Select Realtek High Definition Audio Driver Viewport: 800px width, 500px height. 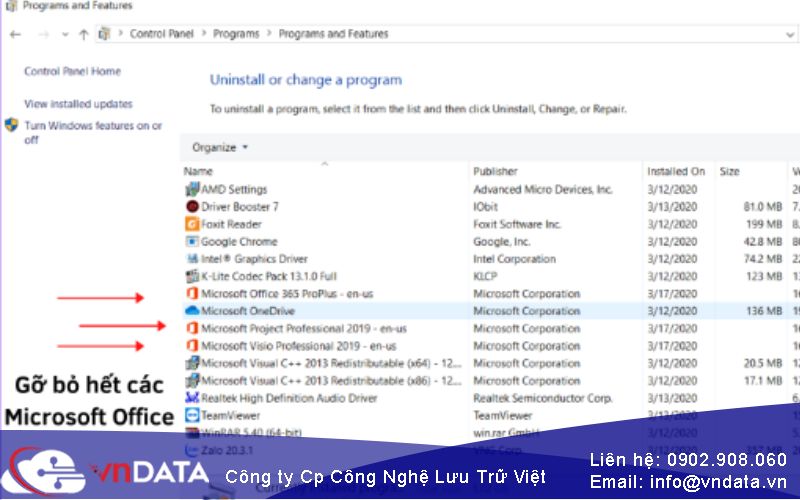point(289,397)
